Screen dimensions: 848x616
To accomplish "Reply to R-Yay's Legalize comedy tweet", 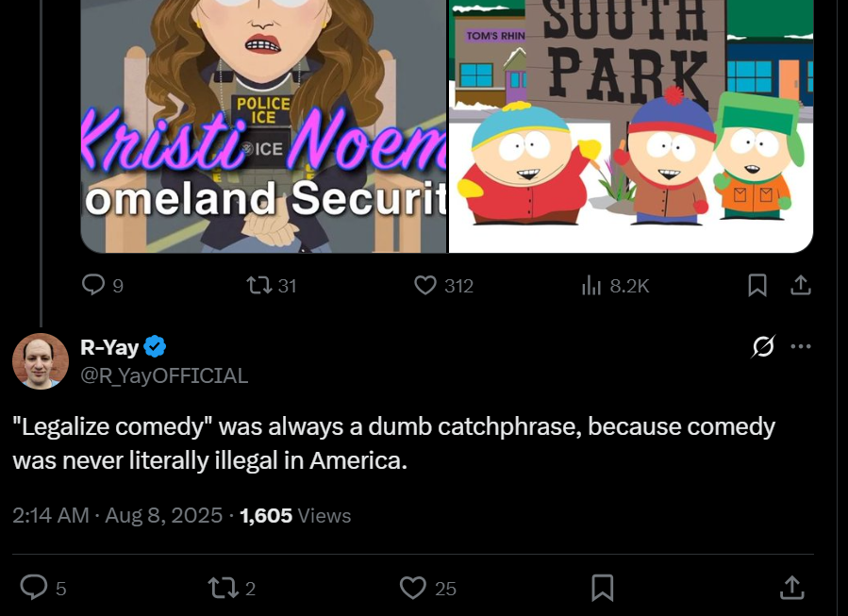I will pyautogui.click(x=34, y=588).
